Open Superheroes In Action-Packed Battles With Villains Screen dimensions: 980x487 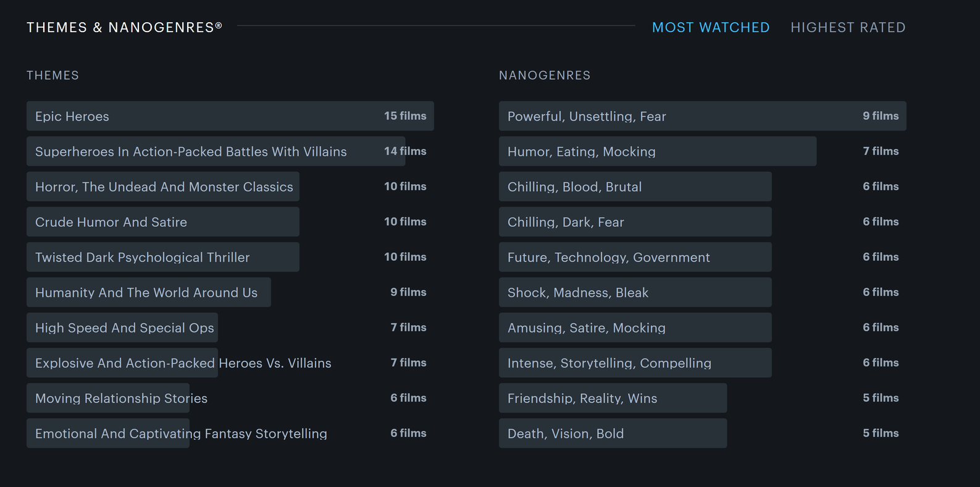(191, 151)
